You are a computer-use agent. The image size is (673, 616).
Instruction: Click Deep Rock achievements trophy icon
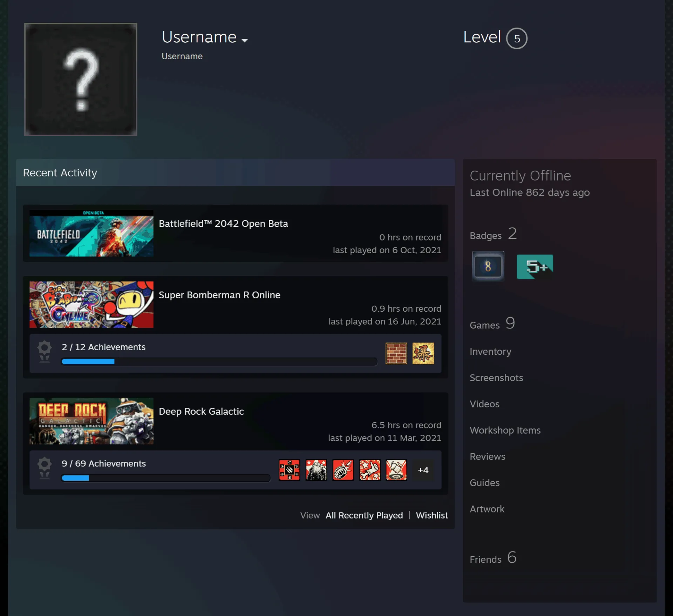(x=45, y=468)
